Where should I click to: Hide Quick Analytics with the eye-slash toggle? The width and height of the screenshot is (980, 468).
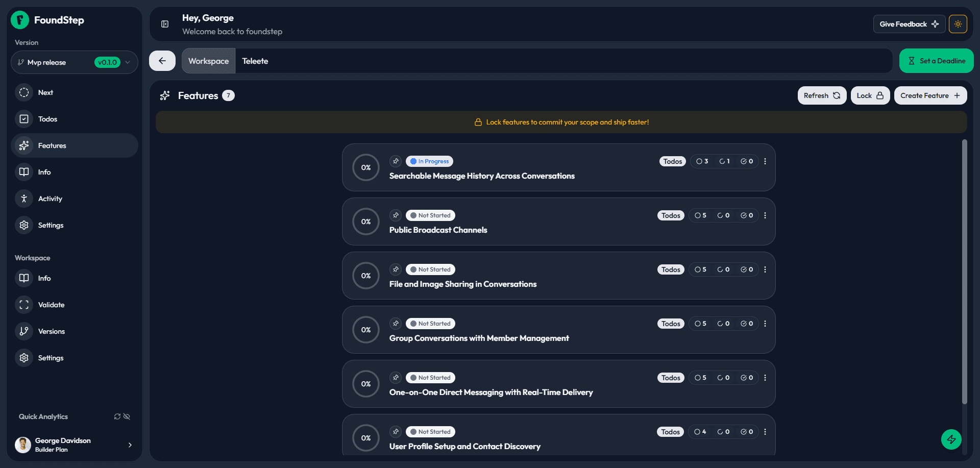pyautogui.click(x=127, y=416)
